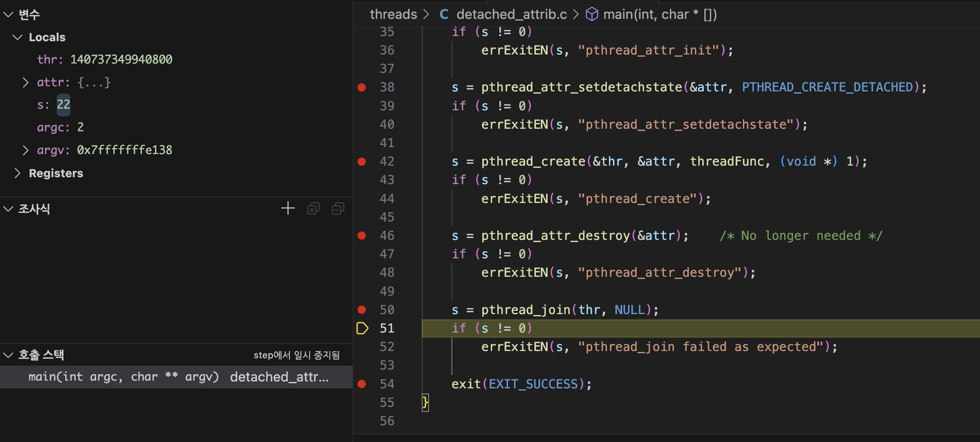Click argv value 0x7fffffffe138
The image size is (980, 442).
[125, 150]
